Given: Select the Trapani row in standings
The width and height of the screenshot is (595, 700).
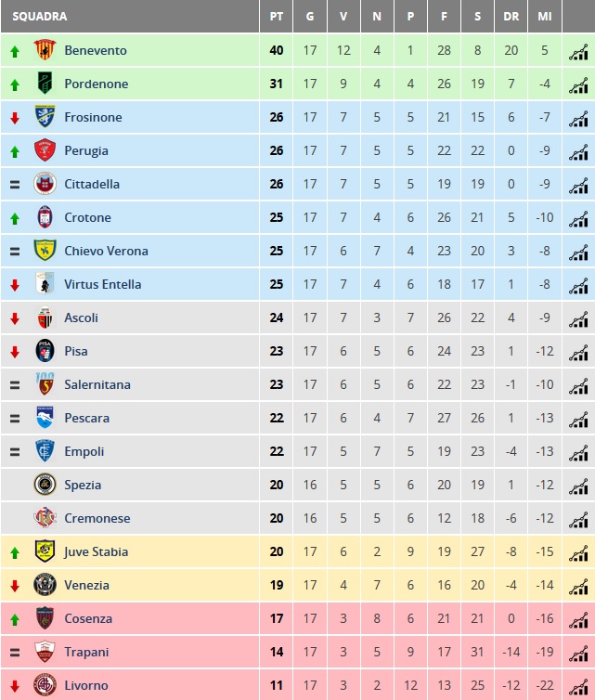Looking at the screenshot, I should point(298,652).
